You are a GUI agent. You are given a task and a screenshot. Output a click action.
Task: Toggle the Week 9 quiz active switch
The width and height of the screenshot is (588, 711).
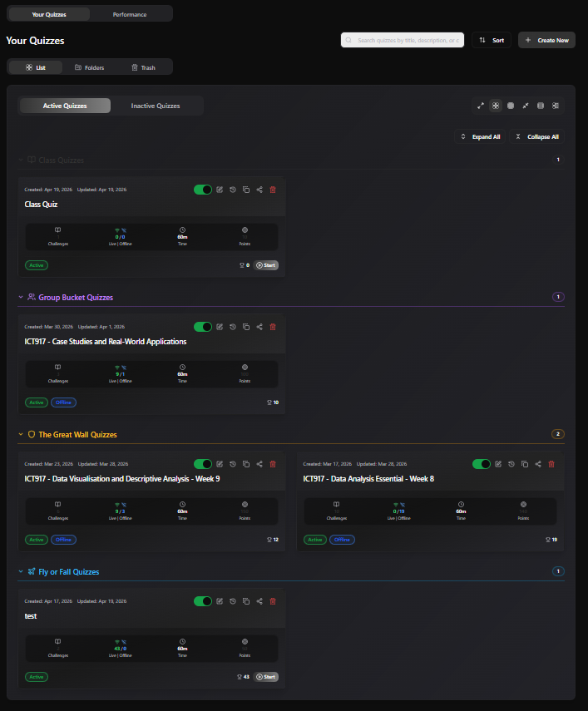(203, 464)
